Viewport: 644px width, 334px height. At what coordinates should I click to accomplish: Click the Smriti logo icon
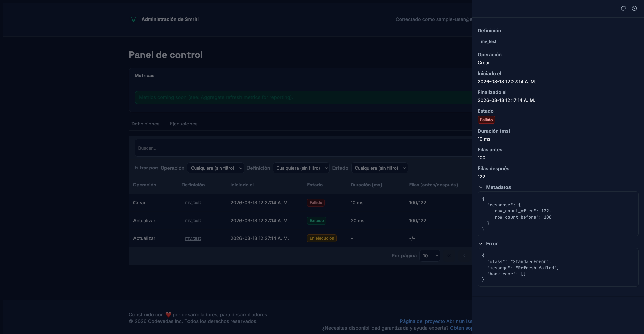[x=133, y=19]
